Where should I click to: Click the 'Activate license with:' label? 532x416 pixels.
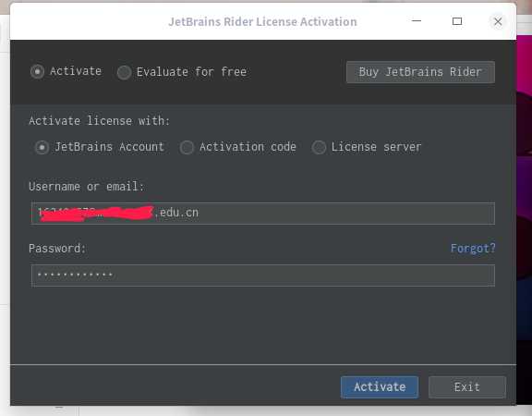click(x=99, y=121)
